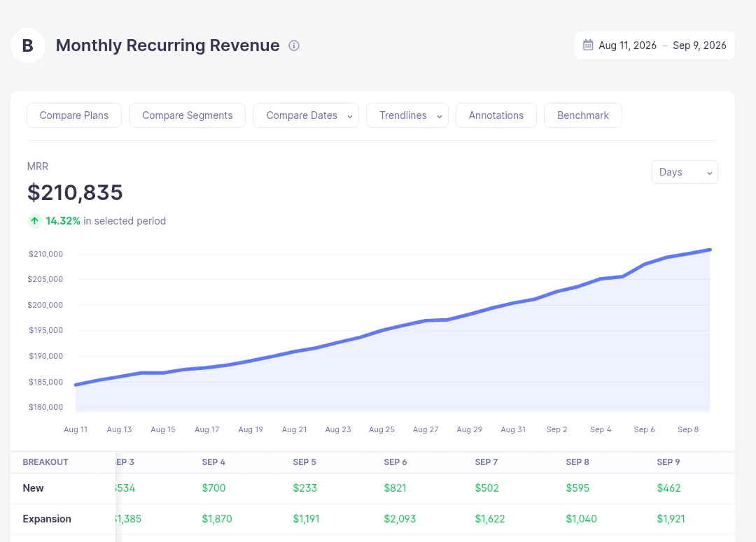Image resolution: width=756 pixels, height=542 pixels.
Task: Open the $1,870 Expansion cell
Action: (217, 519)
